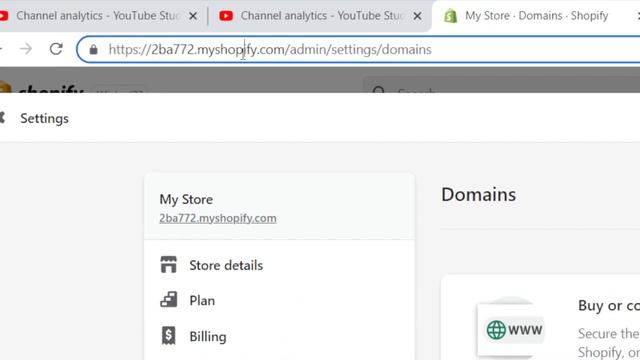Click the Store details shop icon
The width and height of the screenshot is (640, 360).
coord(169,264)
